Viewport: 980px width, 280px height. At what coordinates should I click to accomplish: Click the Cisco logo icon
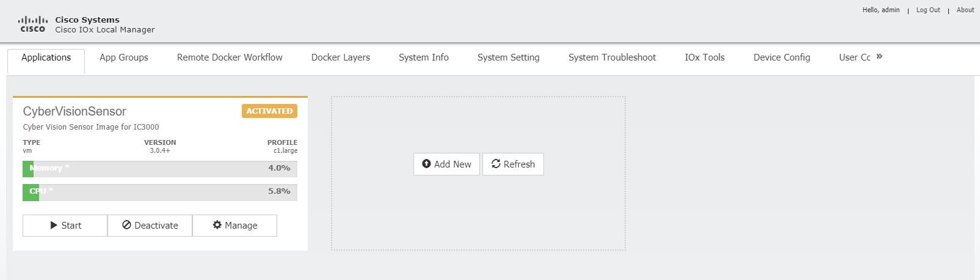33,24
